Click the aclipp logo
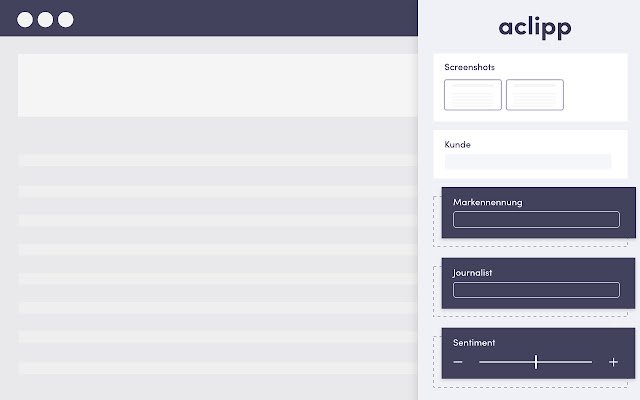This screenshot has width=640, height=400. pyautogui.click(x=535, y=27)
